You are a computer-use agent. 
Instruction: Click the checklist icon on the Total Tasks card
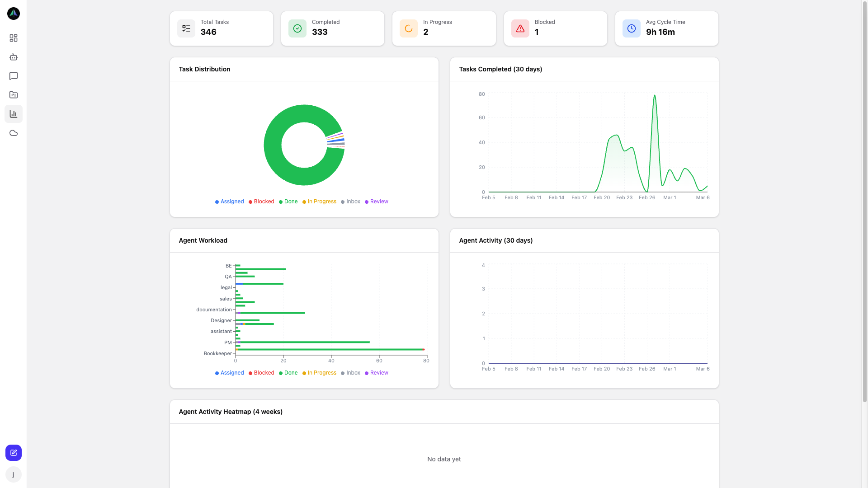pyautogui.click(x=186, y=28)
